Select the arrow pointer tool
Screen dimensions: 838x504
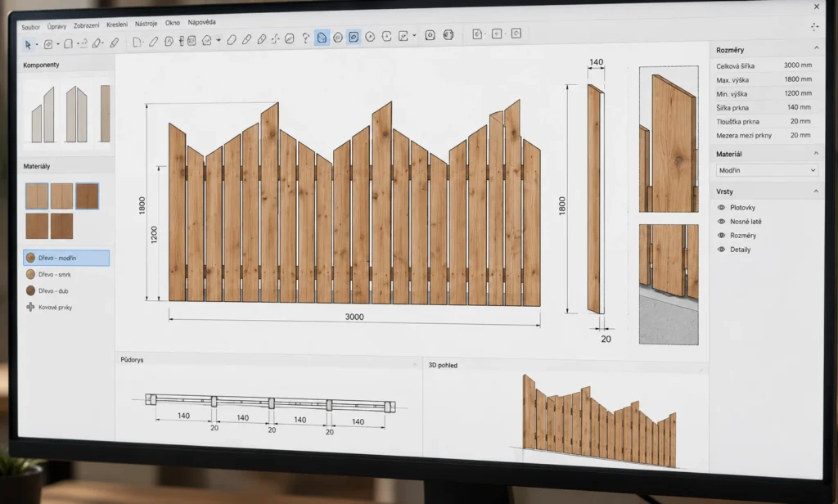[x=28, y=45]
